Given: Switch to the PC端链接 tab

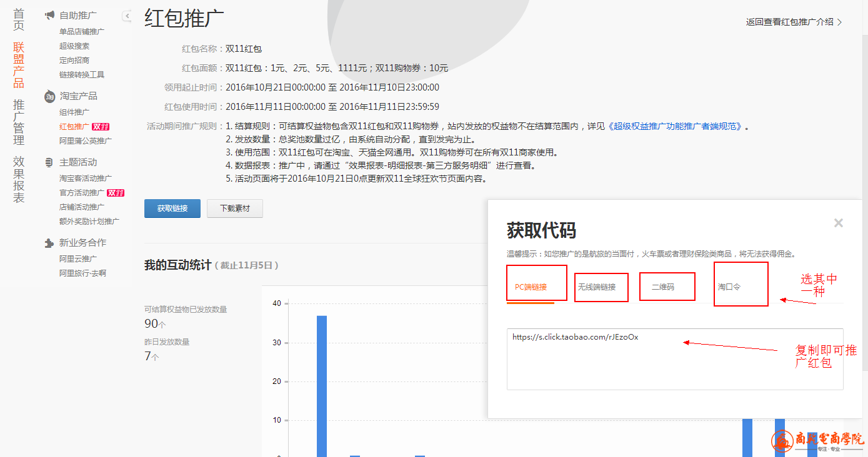Looking at the screenshot, I should tap(531, 287).
